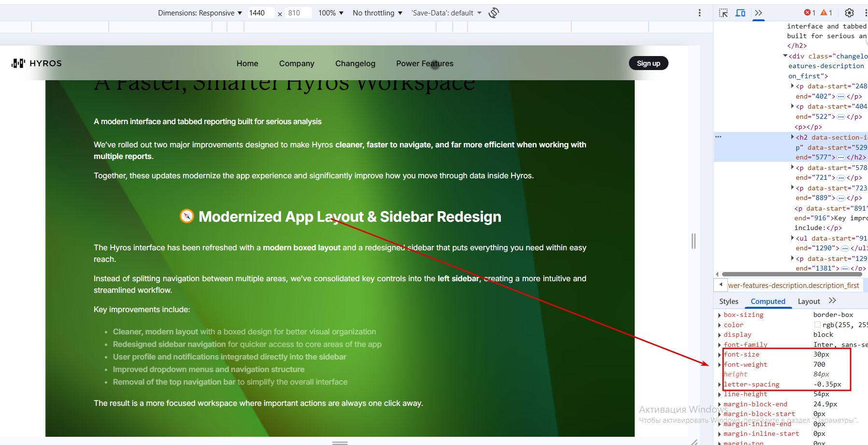Click the viewport right-edge resize handle
This screenshot has width=868, height=445.
pos(694,241)
